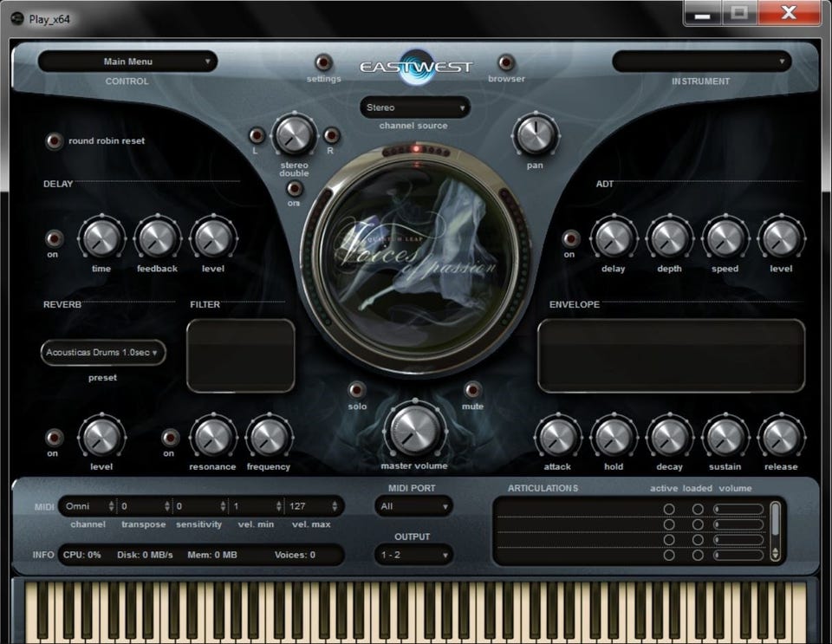Screen dimensions: 832x644
Task: Click the Play_x64 title bar app icon
Action: [17, 18]
